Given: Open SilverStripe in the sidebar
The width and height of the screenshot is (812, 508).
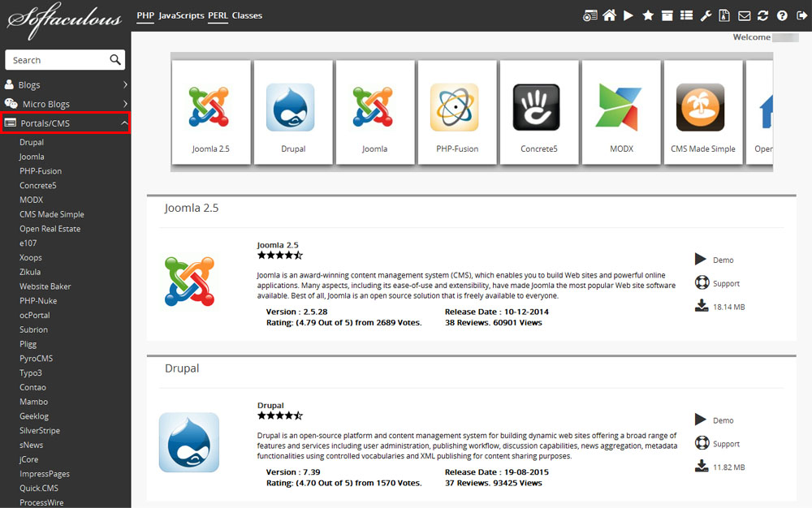Looking at the screenshot, I should pos(39,431).
